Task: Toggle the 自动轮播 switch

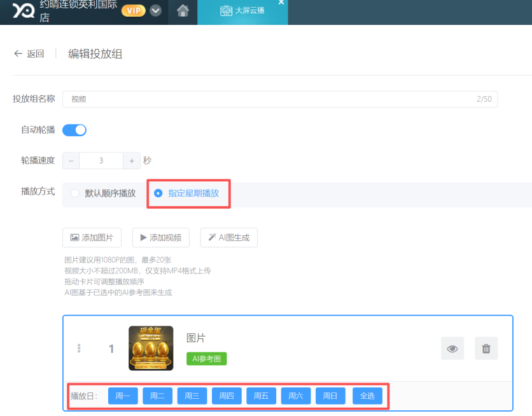Action: [x=74, y=130]
